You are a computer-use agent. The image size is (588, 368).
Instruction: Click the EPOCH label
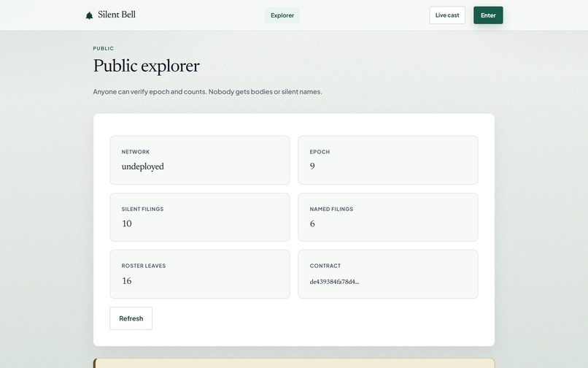click(x=320, y=152)
